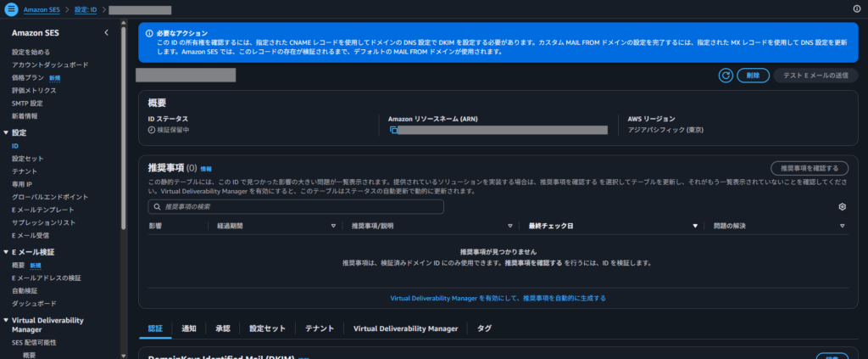Switch to the 承認 tab
Viewport: 868px width, 359px height.
(x=223, y=328)
